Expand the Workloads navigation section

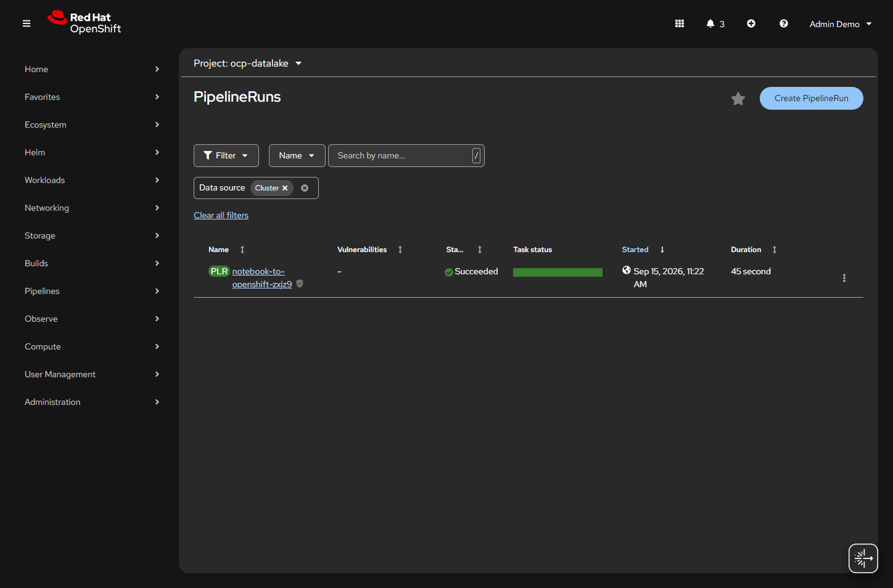pyautogui.click(x=91, y=180)
